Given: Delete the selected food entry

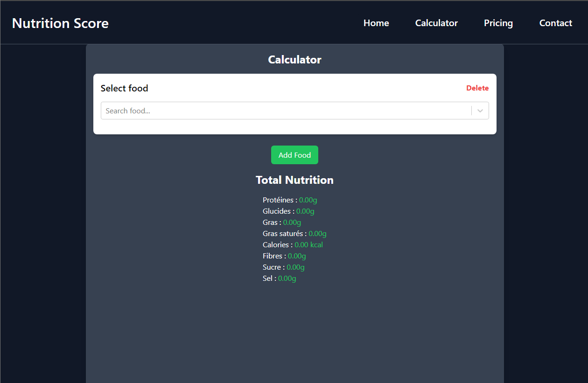Looking at the screenshot, I should (x=477, y=88).
